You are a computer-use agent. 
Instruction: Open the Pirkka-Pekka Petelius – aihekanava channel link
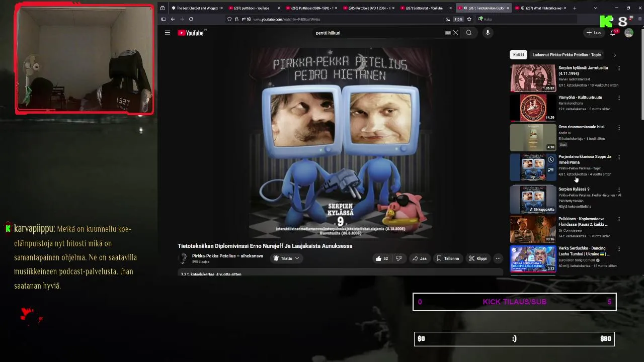coord(227,256)
